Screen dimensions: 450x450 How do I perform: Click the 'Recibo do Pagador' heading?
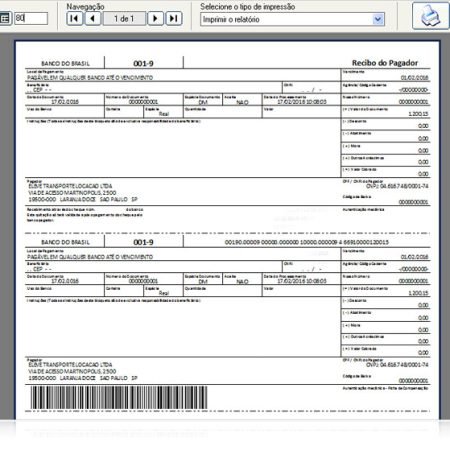tap(385, 63)
